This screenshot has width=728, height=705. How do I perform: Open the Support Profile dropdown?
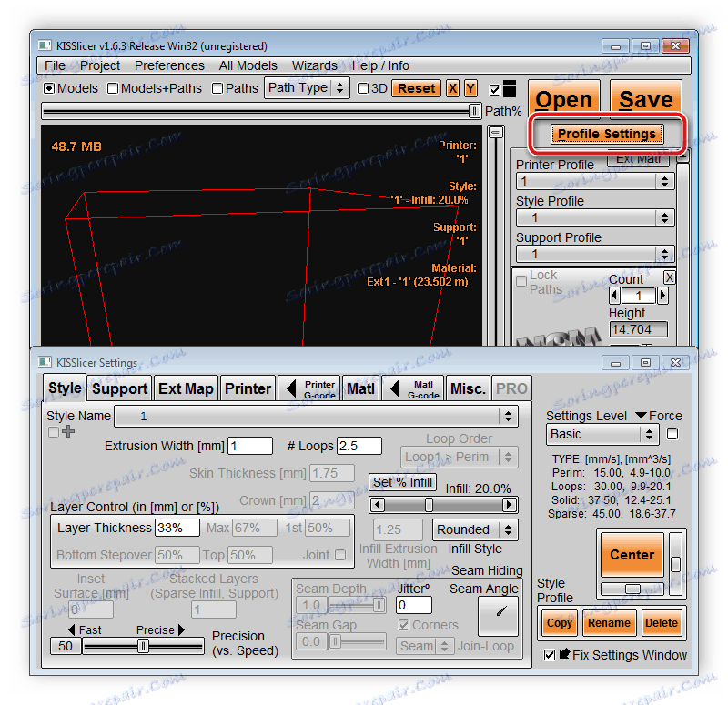pos(595,254)
